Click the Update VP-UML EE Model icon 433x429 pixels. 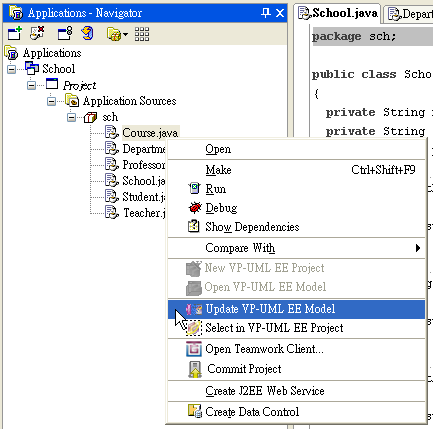(194, 309)
